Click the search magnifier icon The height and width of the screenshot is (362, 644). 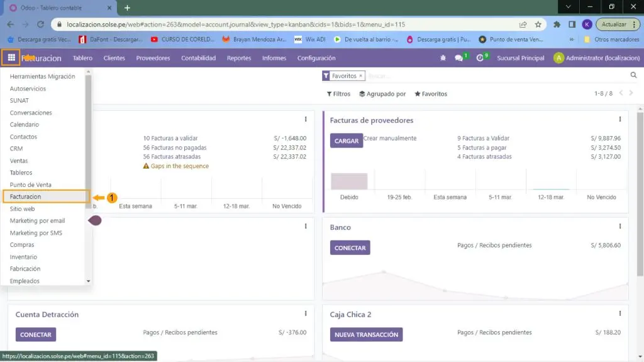coord(633,76)
